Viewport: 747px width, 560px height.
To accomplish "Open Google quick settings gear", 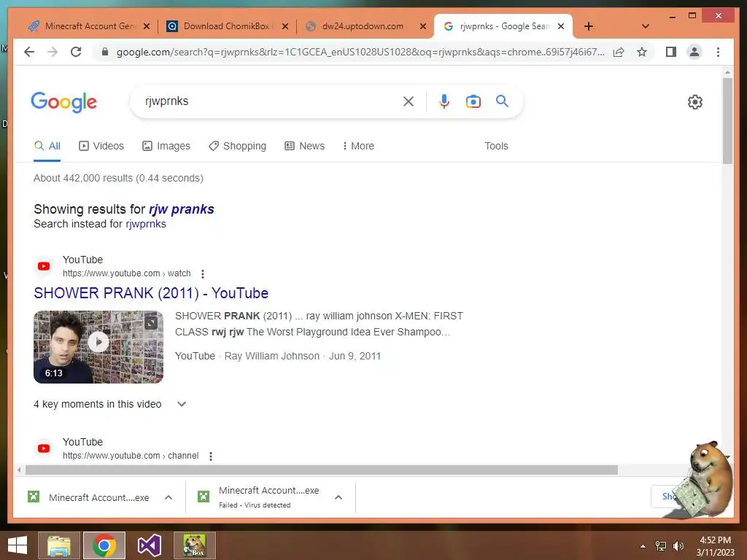I will point(694,102).
